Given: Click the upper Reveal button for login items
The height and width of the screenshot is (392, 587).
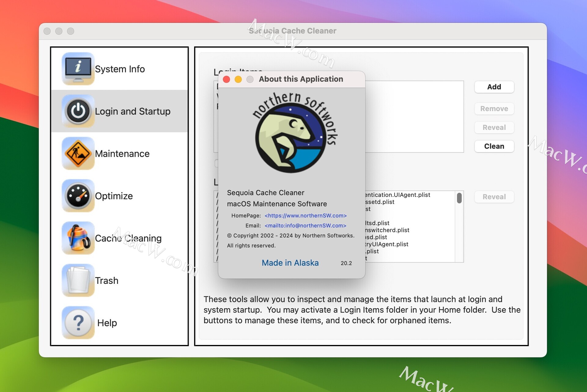Looking at the screenshot, I should [494, 127].
